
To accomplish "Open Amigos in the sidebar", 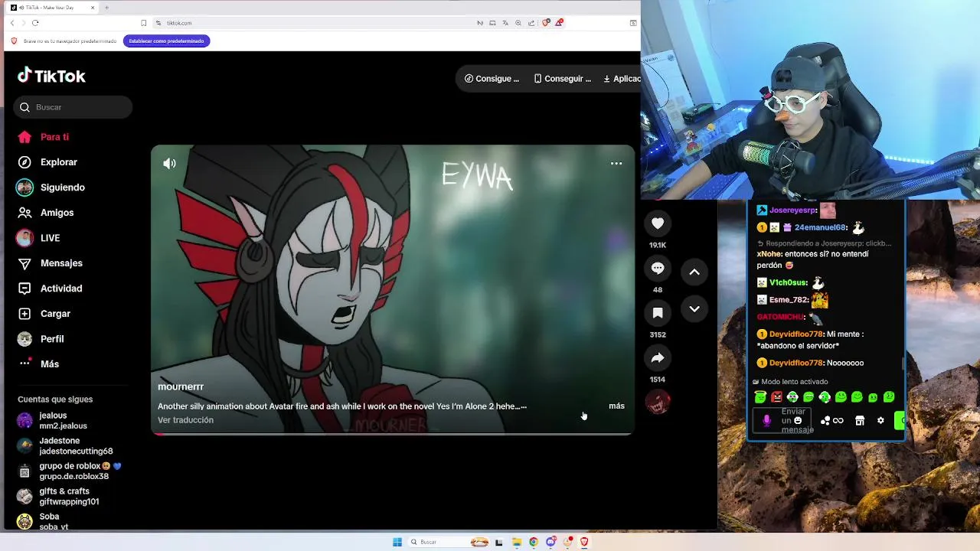I will [46, 213].
